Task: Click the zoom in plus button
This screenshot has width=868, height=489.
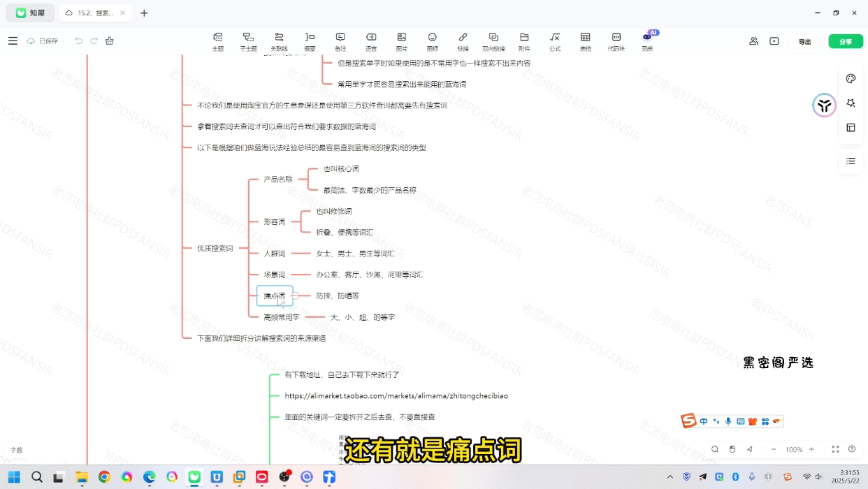Action: (x=811, y=449)
